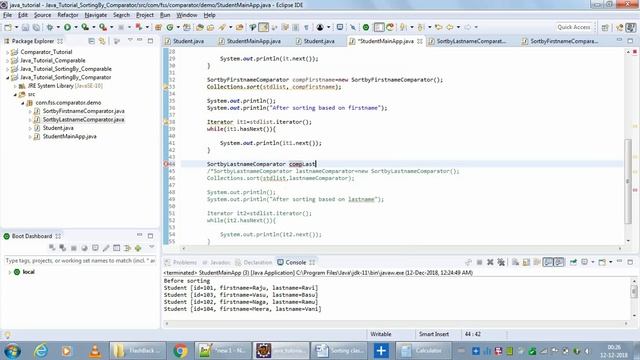Toggle Mark Occurrences toolbar button

pyautogui.click(x=263, y=27)
